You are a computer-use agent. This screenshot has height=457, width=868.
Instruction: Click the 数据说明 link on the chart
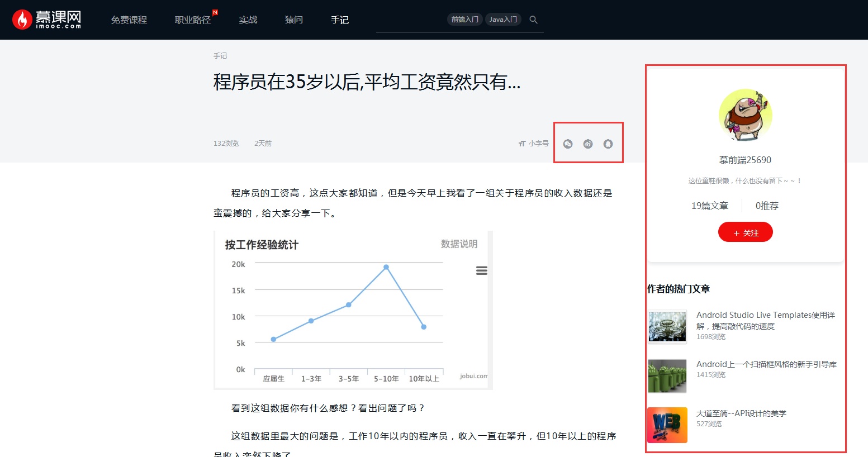point(459,244)
